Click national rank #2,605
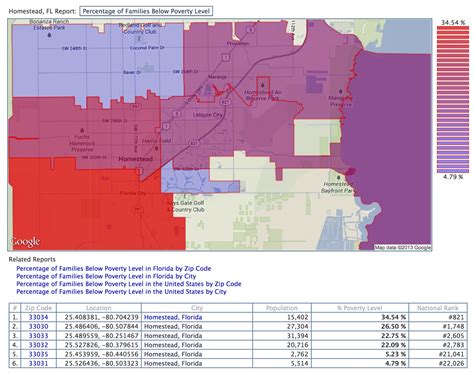 click(453, 336)
